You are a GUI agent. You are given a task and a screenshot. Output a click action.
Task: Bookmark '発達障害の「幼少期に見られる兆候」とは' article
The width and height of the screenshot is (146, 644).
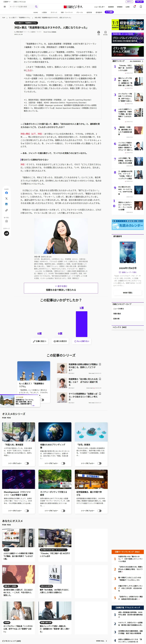[100, 379]
